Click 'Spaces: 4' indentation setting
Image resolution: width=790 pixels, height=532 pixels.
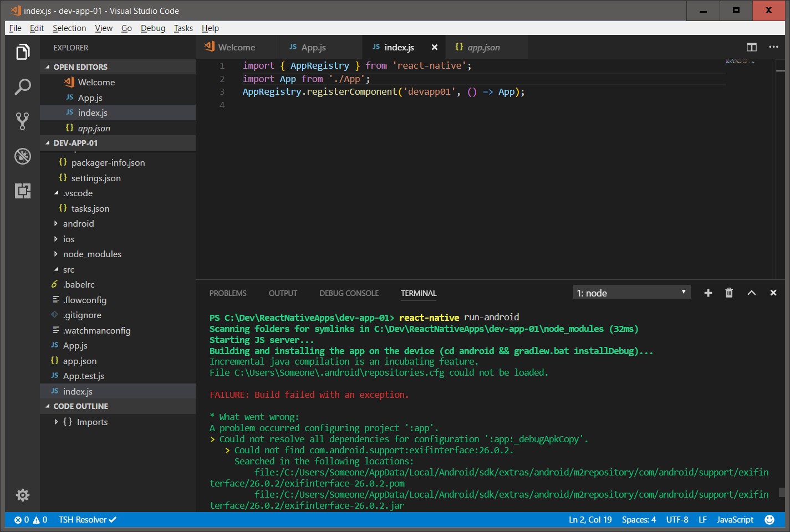click(x=639, y=520)
